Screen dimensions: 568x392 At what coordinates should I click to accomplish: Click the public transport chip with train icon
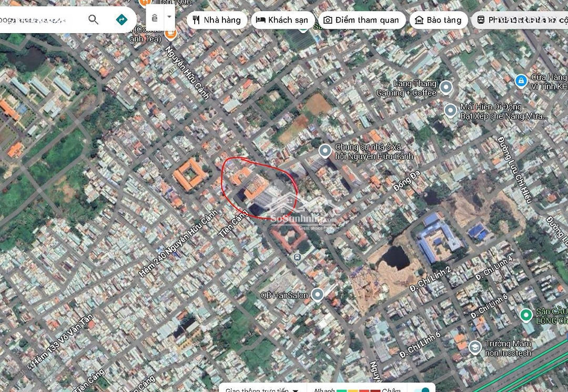pos(521,20)
